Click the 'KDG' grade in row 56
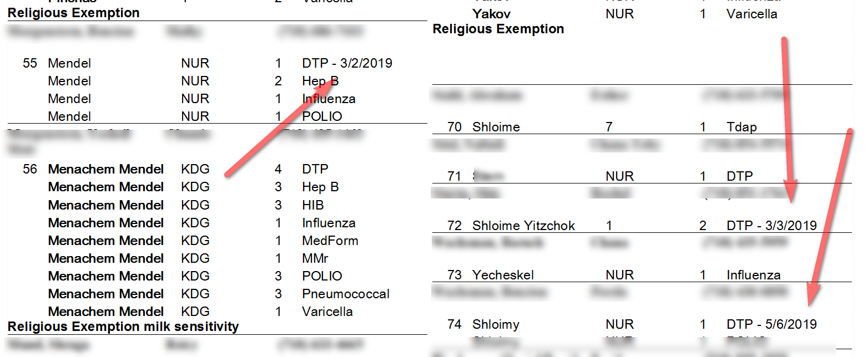868x357 pixels. coord(195,169)
